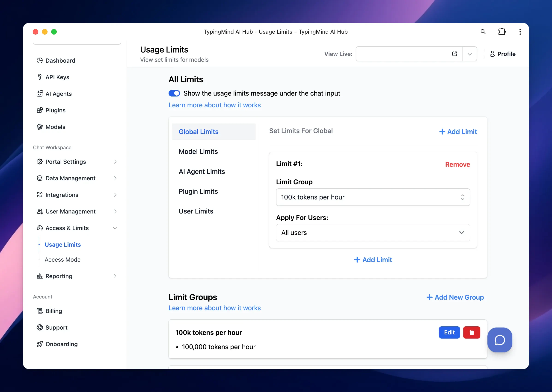Click the Reporting bar chart icon

tap(40, 276)
